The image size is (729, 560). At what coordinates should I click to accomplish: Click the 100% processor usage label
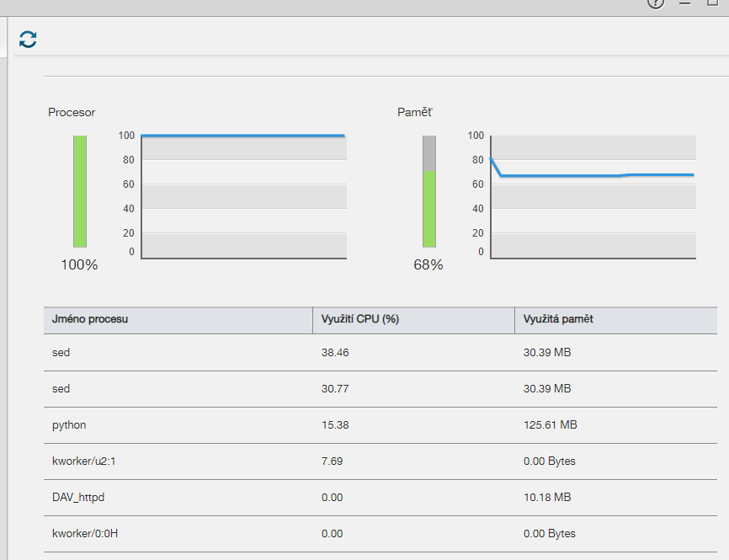(79, 265)
